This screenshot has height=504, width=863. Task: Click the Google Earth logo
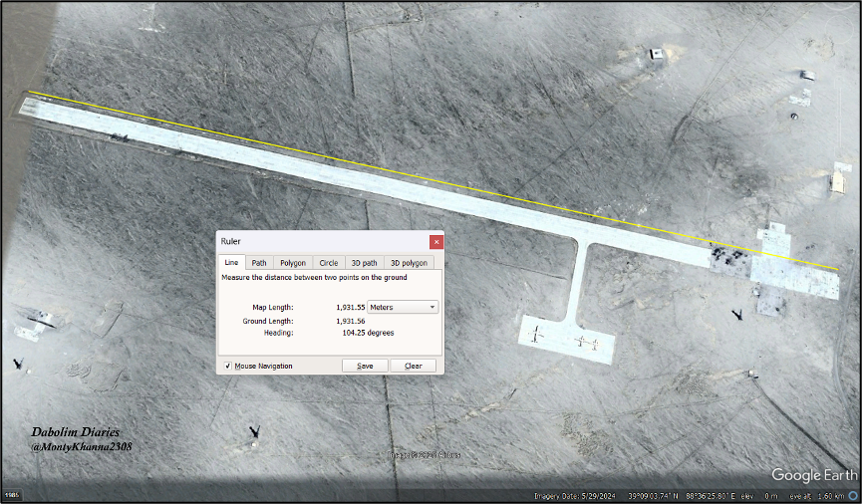pyautogui.click(x=812, y=475)
